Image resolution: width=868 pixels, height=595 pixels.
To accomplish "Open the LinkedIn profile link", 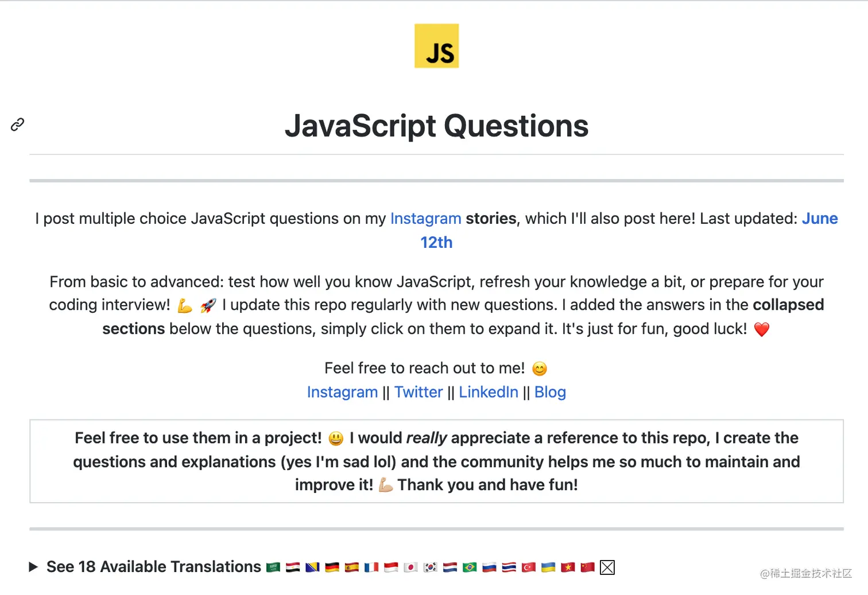I will [488, 392].
